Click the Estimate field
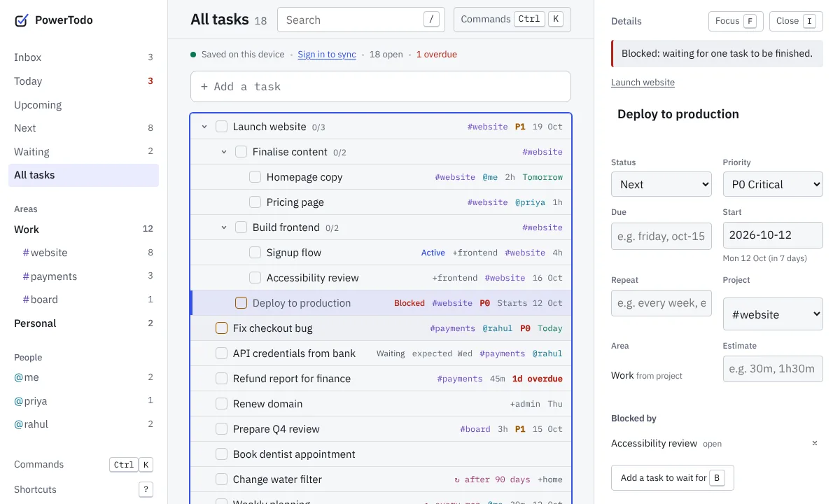 pos(773,368)
